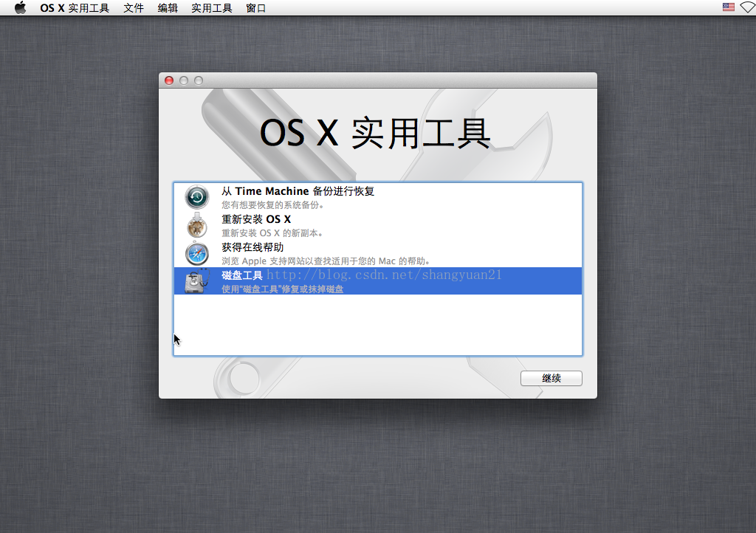Open the OS X 实用工具 application menu
The width and height of the screenshot is (756, 533).
pos(75,8)
